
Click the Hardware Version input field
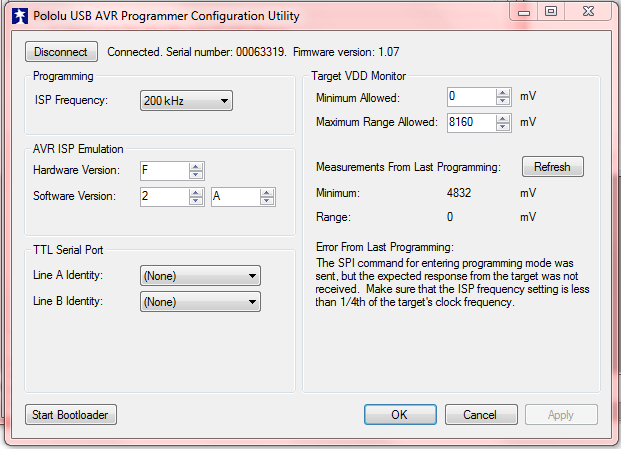point(163,171)
